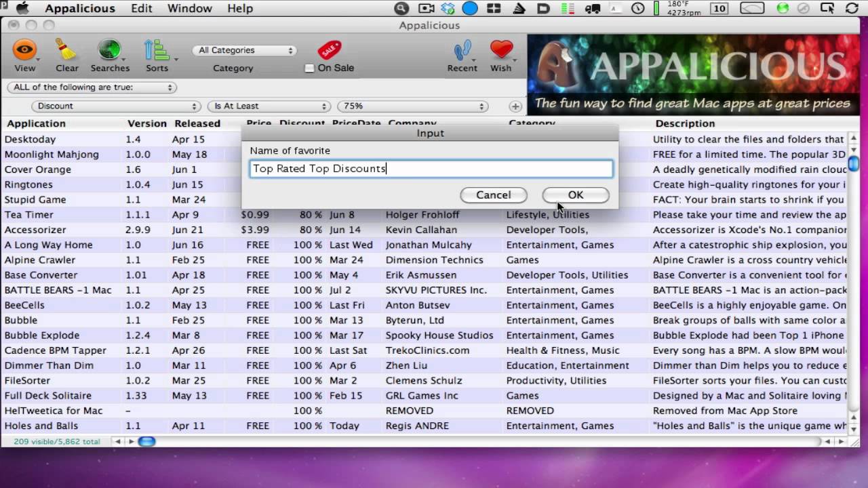
Task: Add a filter rule with plus button
Action: 515,106
